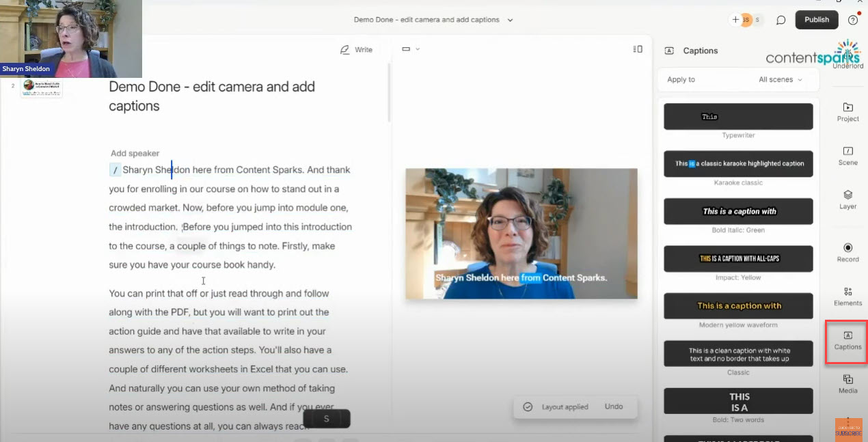Click the scene 2 thumbnail in left strip
The image size is (868, 442).
tap(41, 88)
